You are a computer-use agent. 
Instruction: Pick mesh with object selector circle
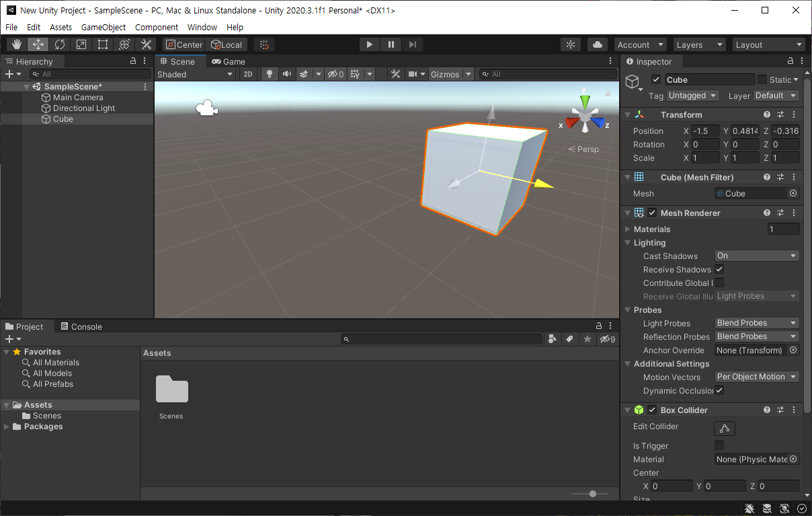pos(793,194)
